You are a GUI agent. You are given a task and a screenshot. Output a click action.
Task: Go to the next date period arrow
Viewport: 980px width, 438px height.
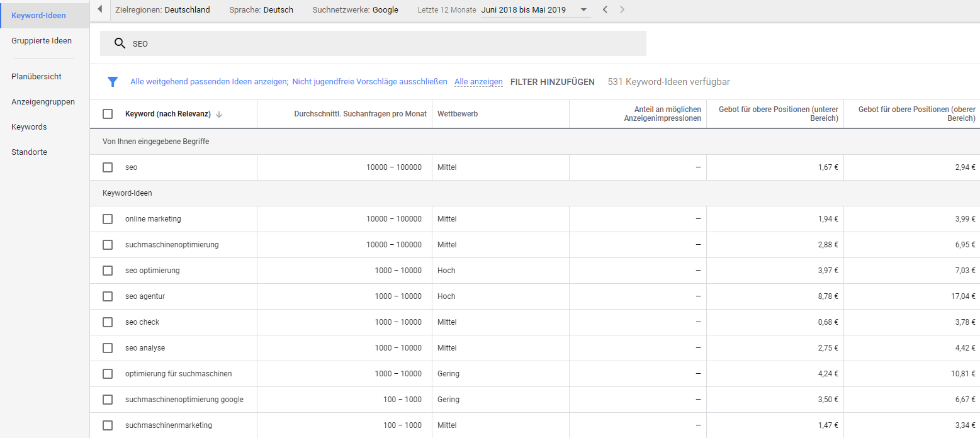(x=622, y=9)
